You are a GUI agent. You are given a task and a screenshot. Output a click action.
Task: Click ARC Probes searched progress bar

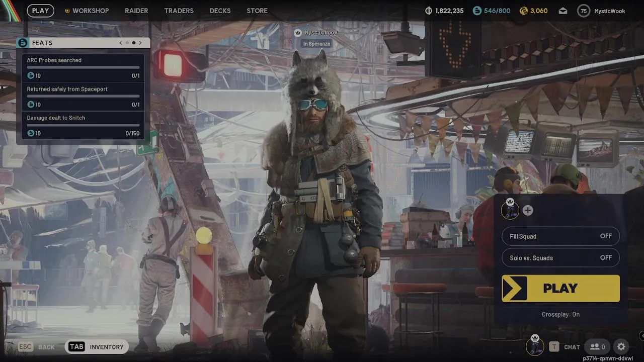pyautogui.click(x=83, y=67)
